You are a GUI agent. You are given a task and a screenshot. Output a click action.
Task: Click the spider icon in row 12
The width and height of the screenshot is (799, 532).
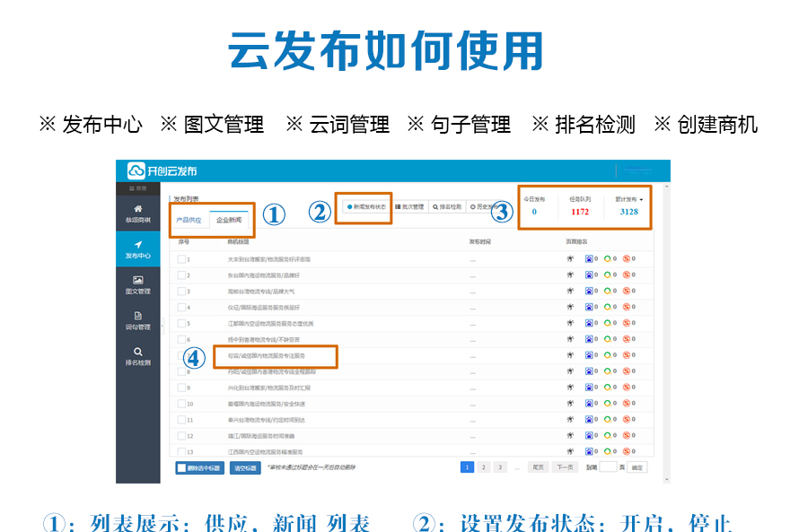click(570, 435)
